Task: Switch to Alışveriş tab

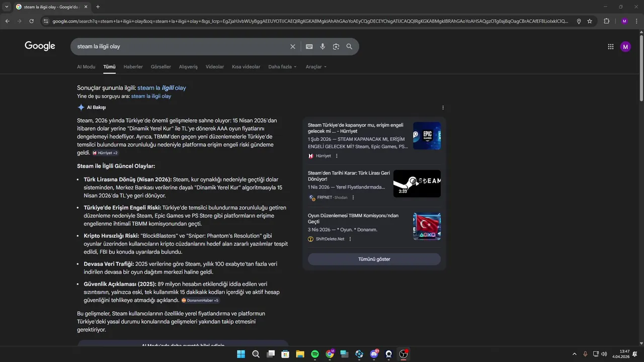Action: tap(189, 67)
